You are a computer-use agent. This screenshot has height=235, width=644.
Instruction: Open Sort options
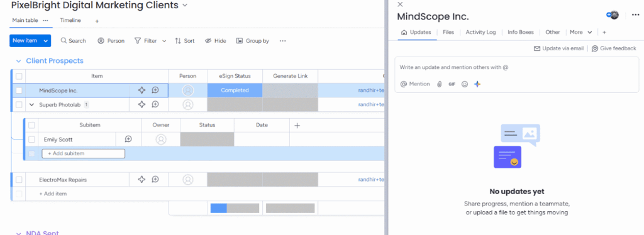coord(185,41)
